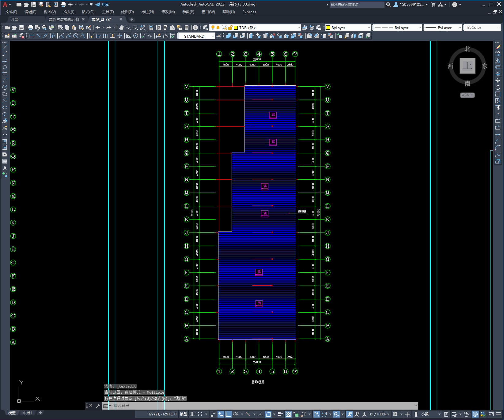This screenshot has width=504, height=420.
Task: Toggle dynamic input in status bar
Action: (x=221, y=414)
